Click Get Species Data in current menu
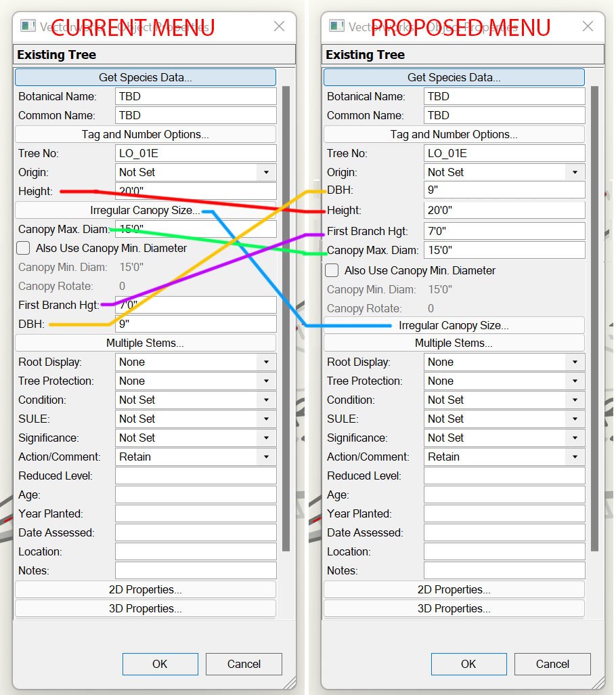616x695 pixels. [x=145, y=77]
